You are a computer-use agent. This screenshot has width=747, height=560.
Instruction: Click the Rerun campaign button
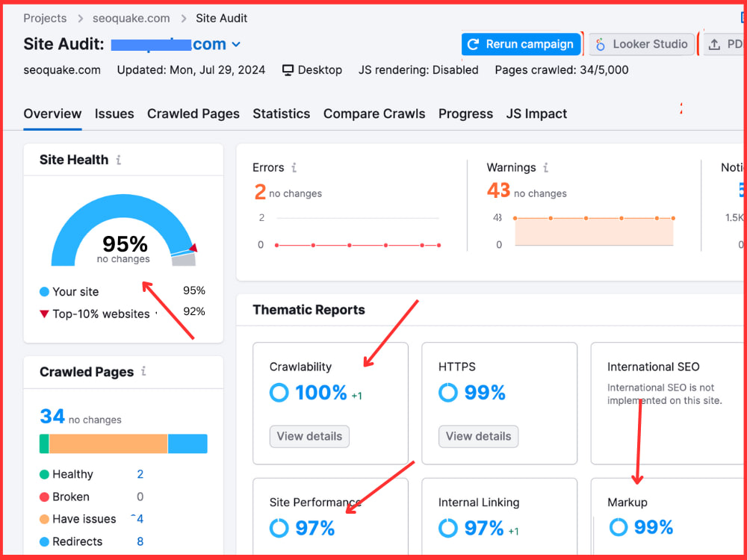click(521, 44)
